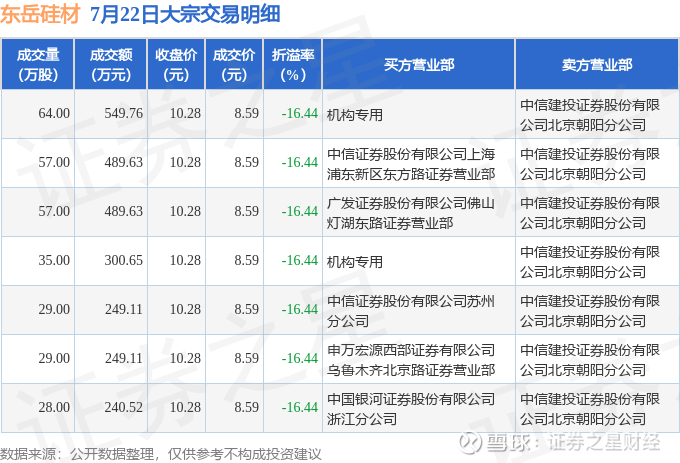This screenshot has height=463, width=680.
Task: Select the 成交额(万元) column header
Action: [111, 65]
